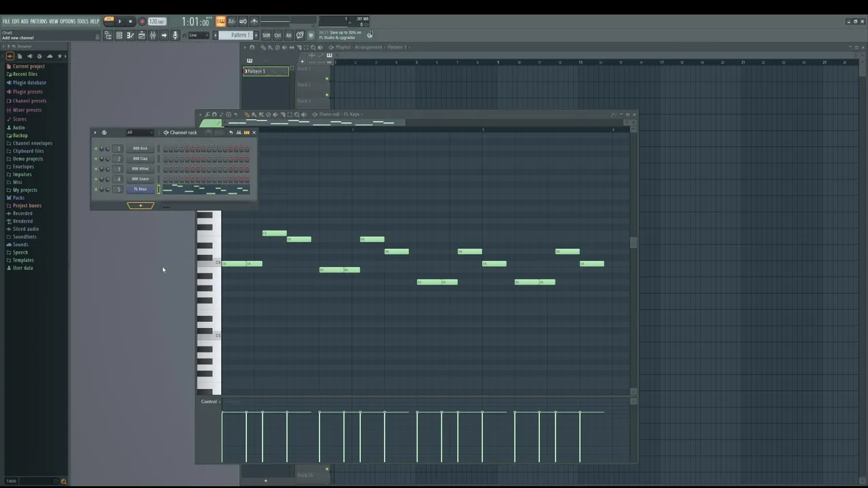Toggle mute LED for 808 Snare channel
The height and width of the screenshot is (488, 868).
(96, 179)
